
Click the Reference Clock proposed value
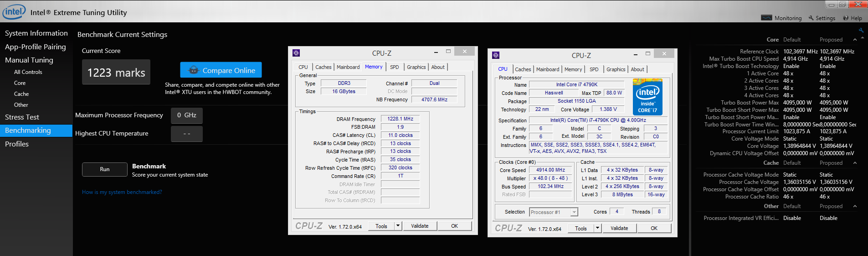click(837, 52)
